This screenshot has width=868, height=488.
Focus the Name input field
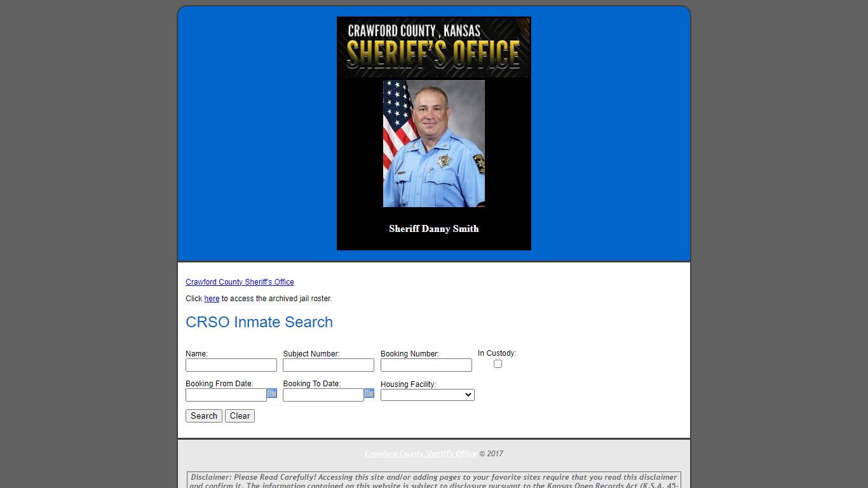pyautogui.click(x=231, y=365)
